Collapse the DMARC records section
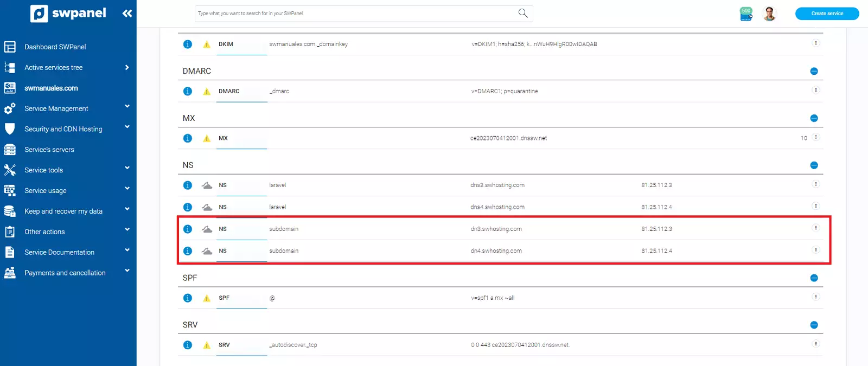Screen dimensions: 868x366 click(x=814, y=71)
